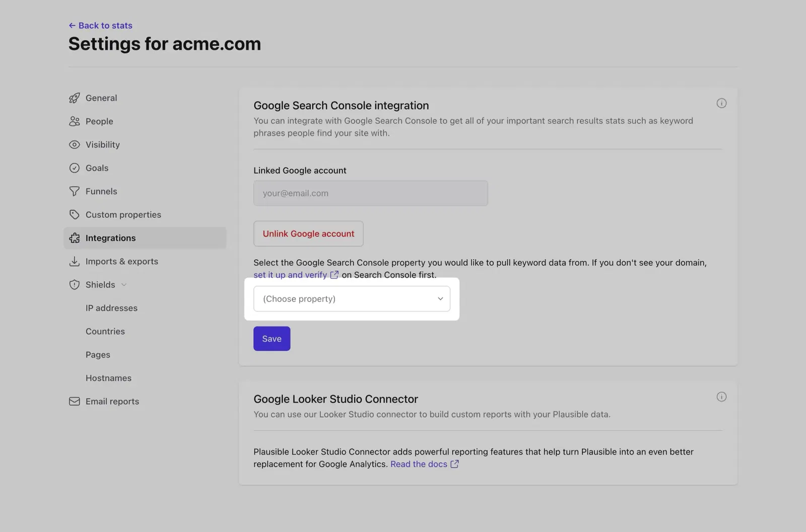
Task: Click the General rocket icon
Action: pos(74,98)
